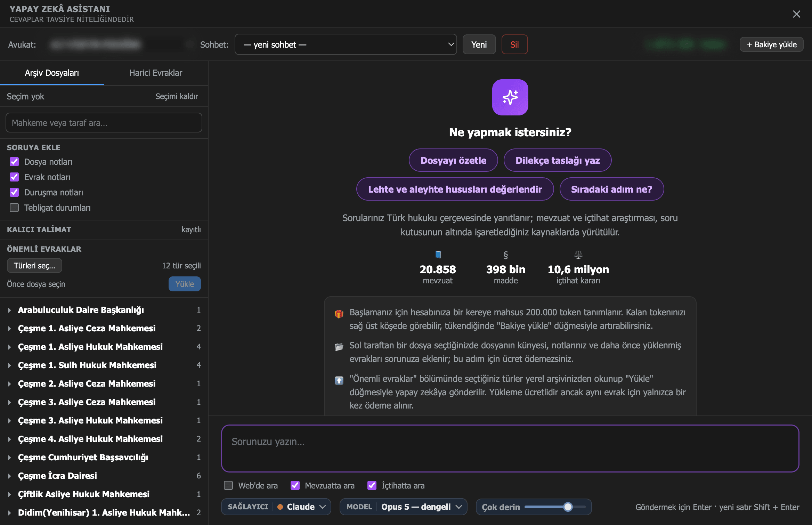Viewport: 812px width, 525px height.
Task: Switch to Harici Evraklar tab
Action: tap(156, 73)
